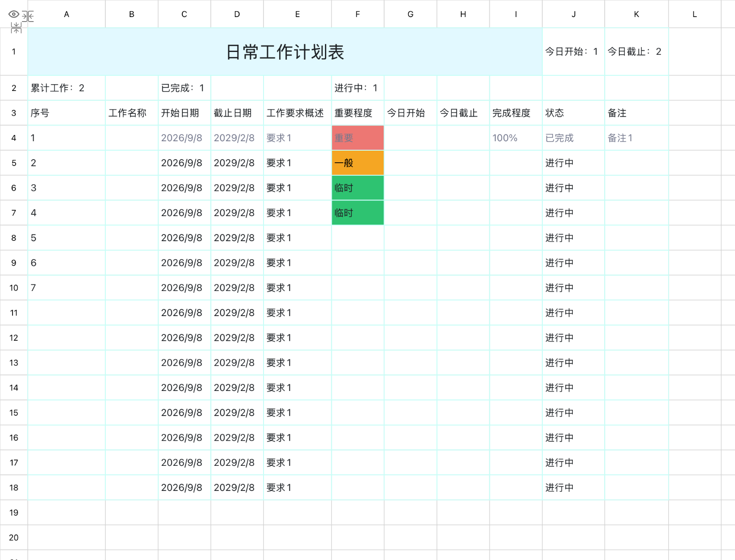Click the 100% completion cell in row 4
Viewport: 735px width, 560px height.
516,138
